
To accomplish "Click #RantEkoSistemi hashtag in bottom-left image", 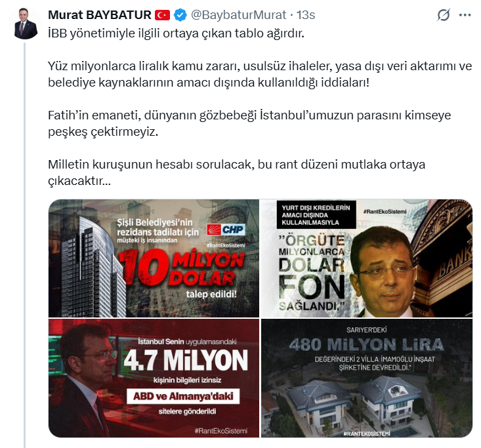I will 221,431.
